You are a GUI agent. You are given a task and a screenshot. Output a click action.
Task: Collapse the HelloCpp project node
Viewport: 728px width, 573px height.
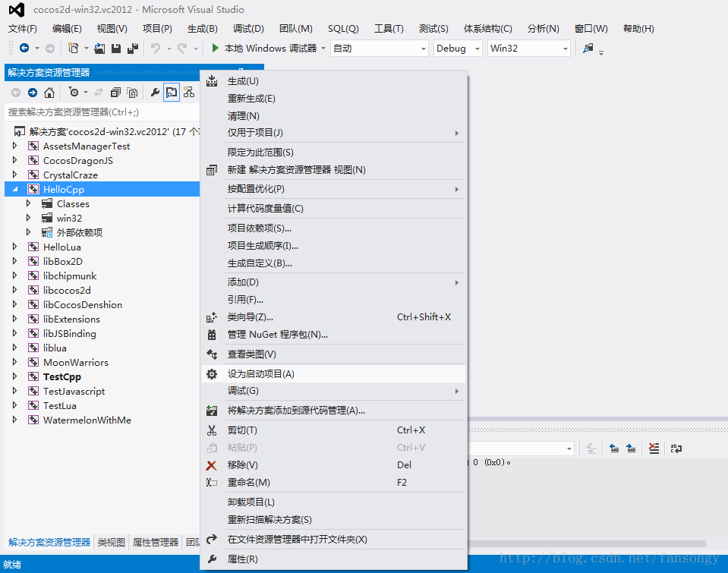point(15,189)
